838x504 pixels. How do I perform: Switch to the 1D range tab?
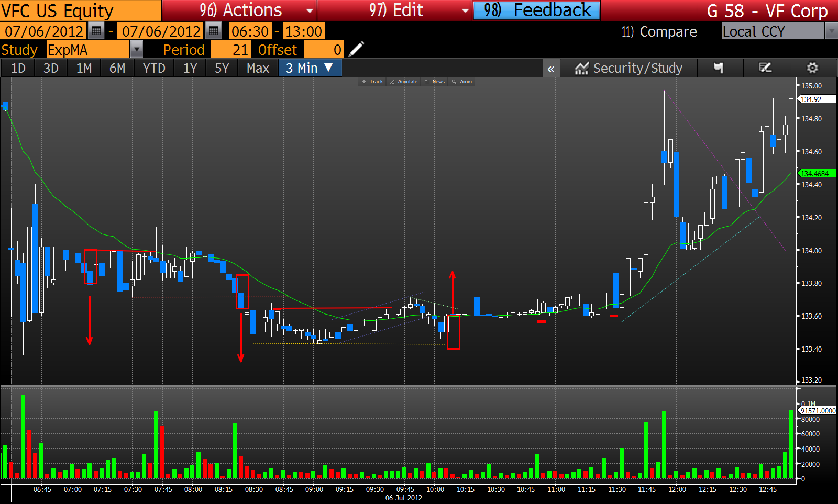[x=18, y=68]
